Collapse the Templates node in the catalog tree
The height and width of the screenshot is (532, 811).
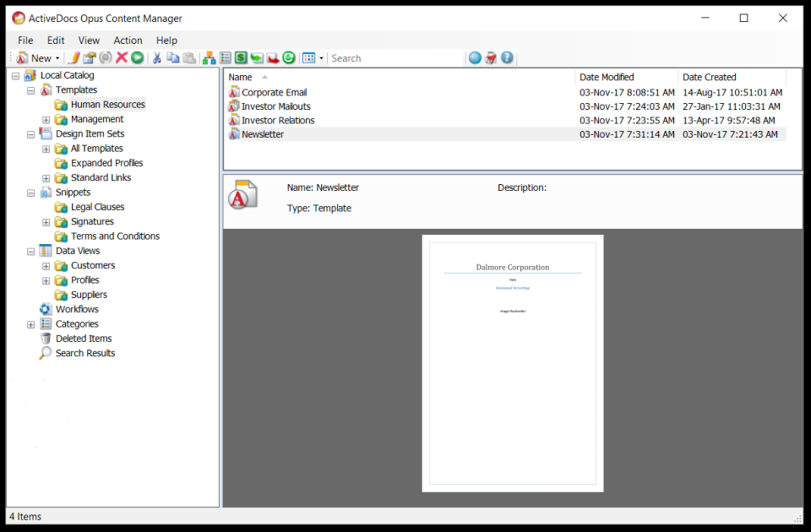click(x=30, y=90)
